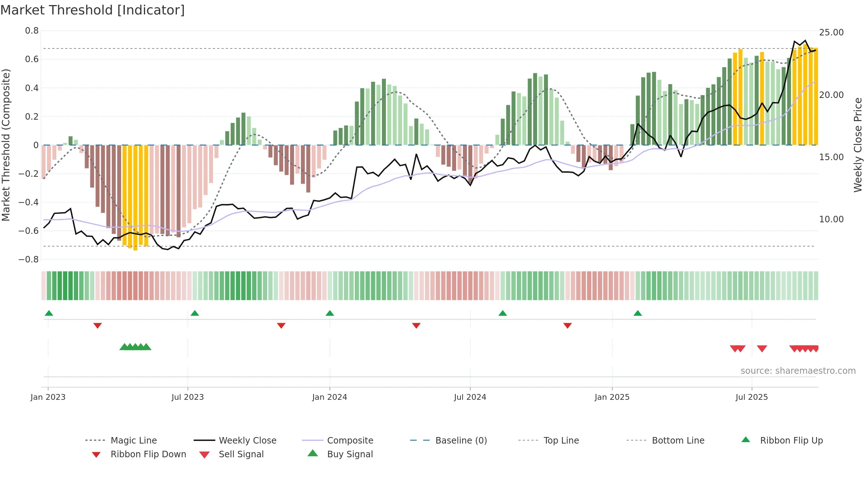Screen dimensions: 868x488
Task: Click the red flip-down marker in Nov 2024
Action: point(567,326)
